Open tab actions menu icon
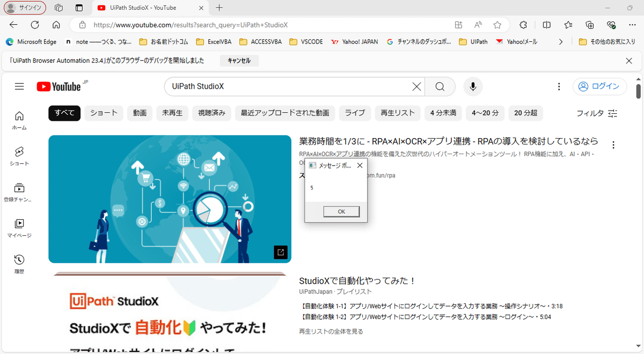Screen dimensions: 644x354 tap(79, 8)
